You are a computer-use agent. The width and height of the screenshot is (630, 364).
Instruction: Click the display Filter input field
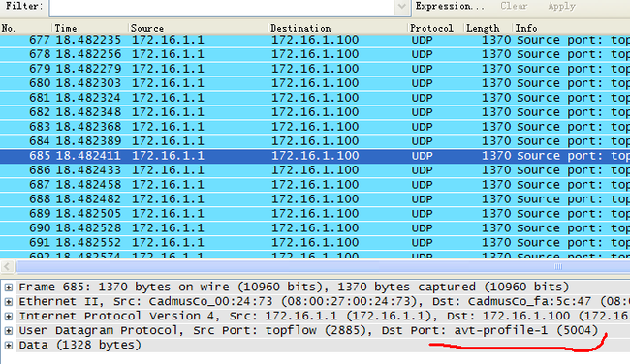click(222, 7)
